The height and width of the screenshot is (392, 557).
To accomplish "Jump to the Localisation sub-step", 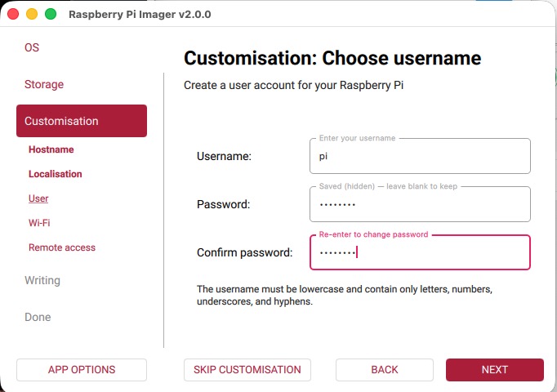I will 56,174.
